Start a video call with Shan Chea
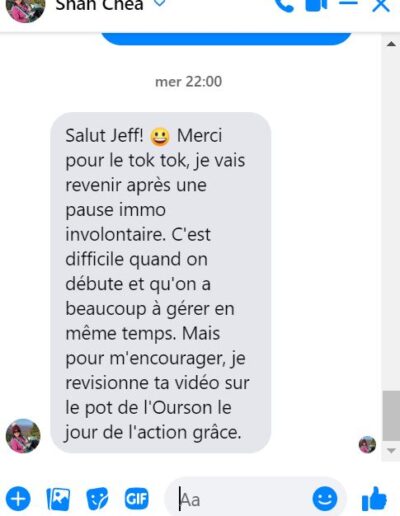 (x=316, y=4)
